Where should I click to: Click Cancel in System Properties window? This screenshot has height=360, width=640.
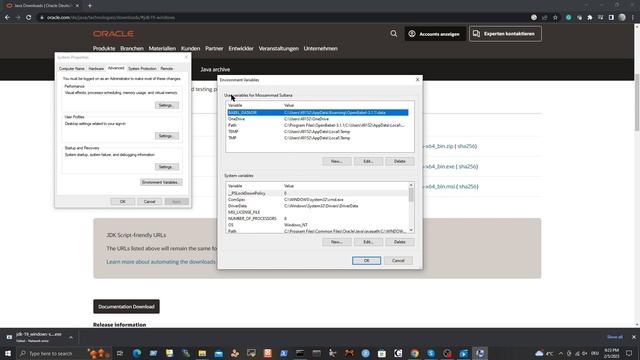pos(149,202)
